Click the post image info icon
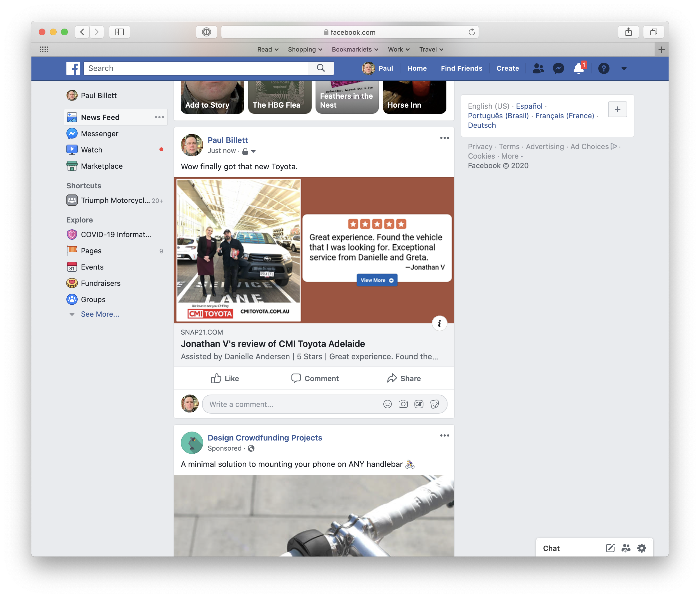Image resolution: width=700 pixels, height=598 pixels. pyautogui.click(x=439, y=324)
